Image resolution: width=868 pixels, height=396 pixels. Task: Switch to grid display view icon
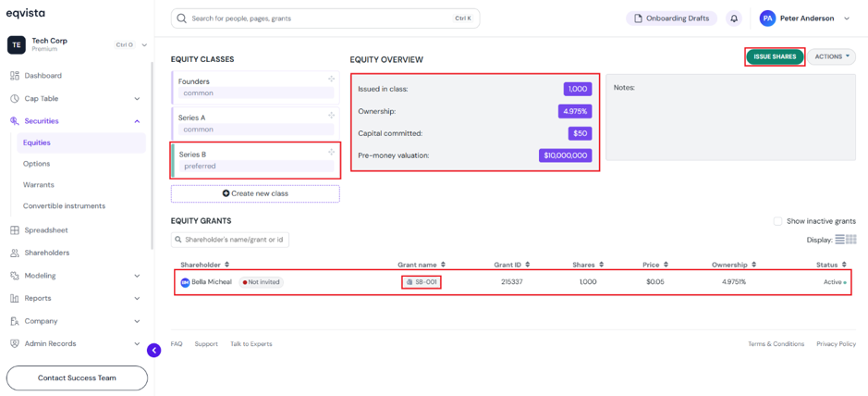click(x=851, y=240)
